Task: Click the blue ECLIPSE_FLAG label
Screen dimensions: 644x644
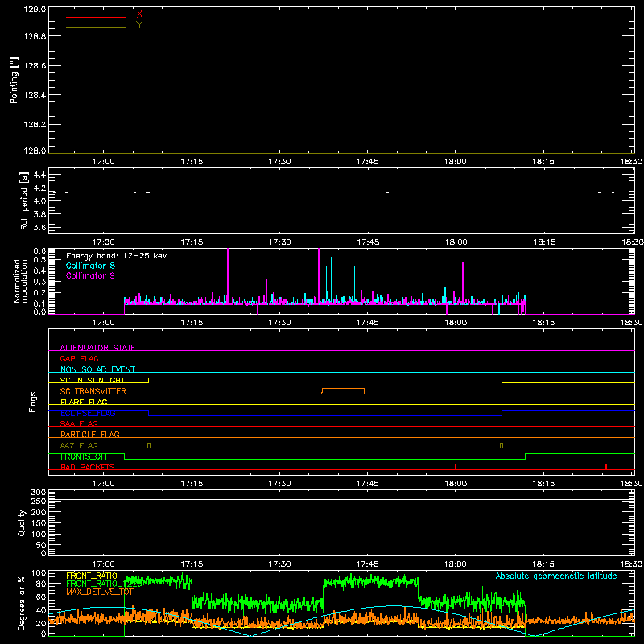Action: (88, 413)
